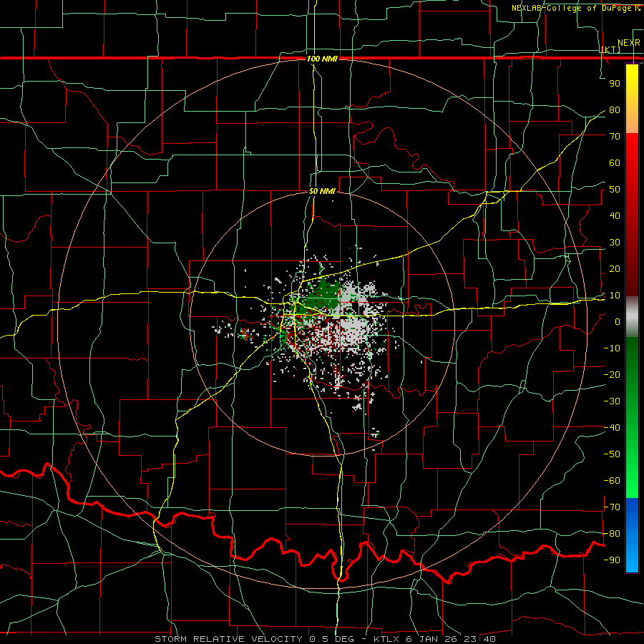Click the "-70" scale value
The width and height of the screenshot is (644, 644).
pos(612,507)
